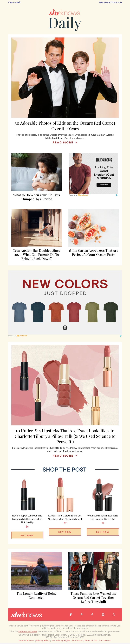
Task: Open the Ina Garten appetizers article thumbnail
Action: [x=93, y=228]
